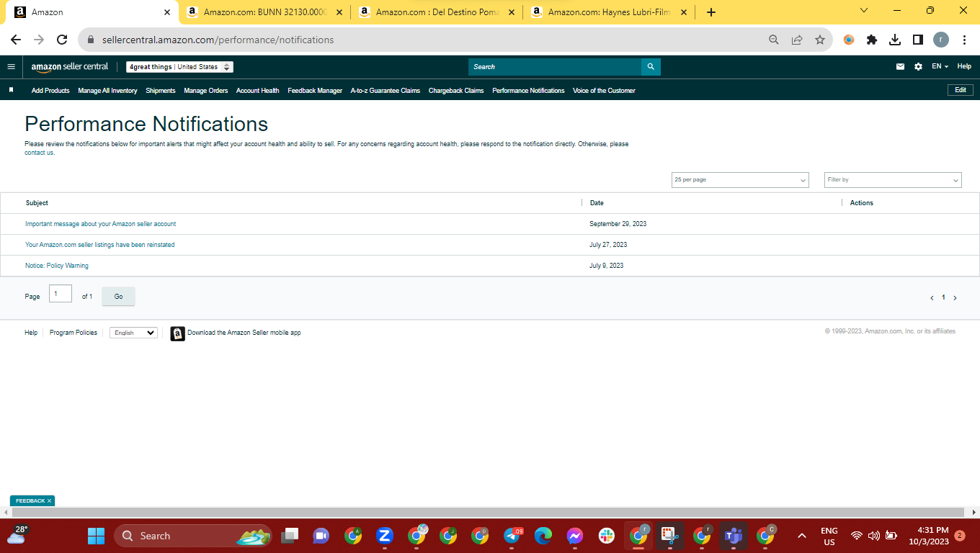The height and width of the screenshot is (553, 980).
Task: Open the Chrome Extensions puzzle icon
Action: point(872,40)
